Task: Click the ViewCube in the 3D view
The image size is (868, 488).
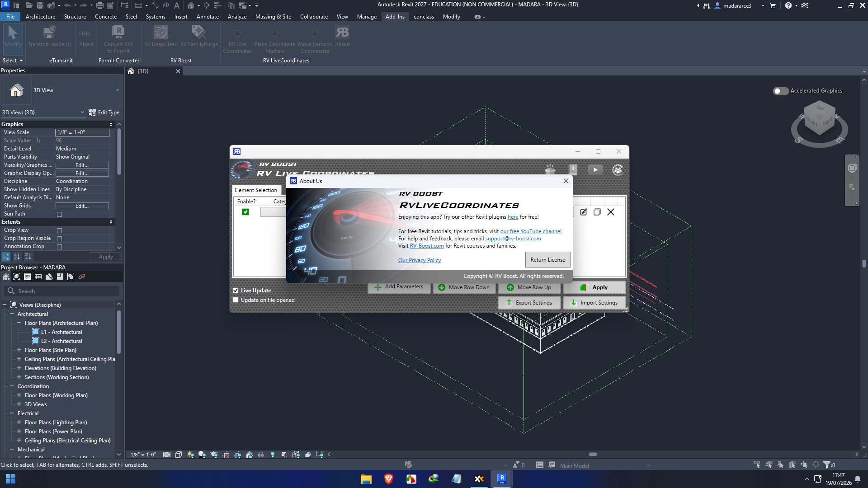Action: (819, 118)
